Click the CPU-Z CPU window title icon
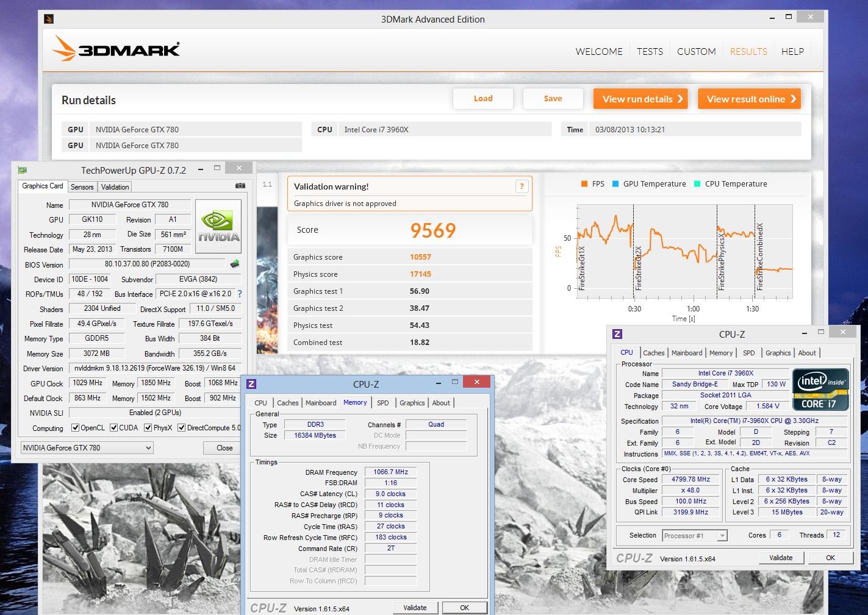 [x=617, y=334]
